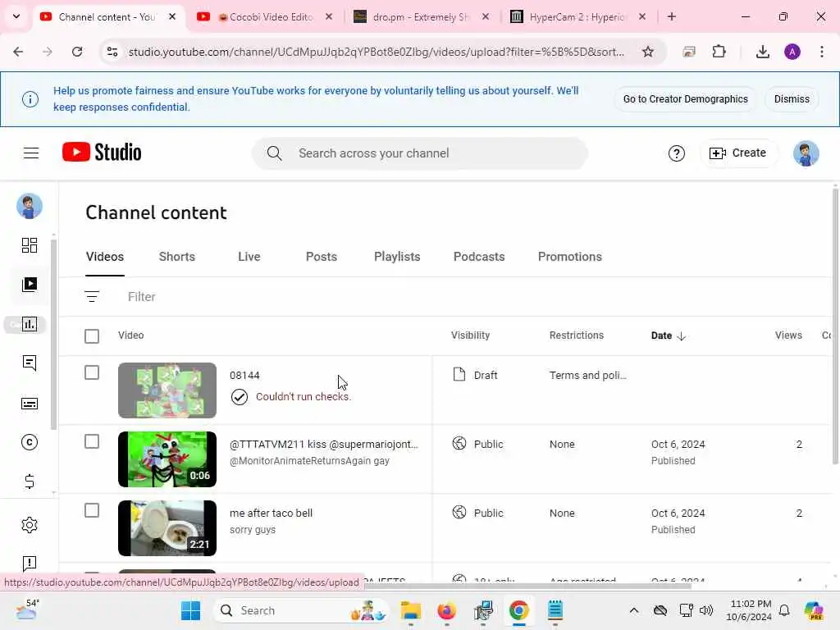Viewport: 840px width, 630px height.
Task: Open the Windows Start button
Action: pos(190,610)
